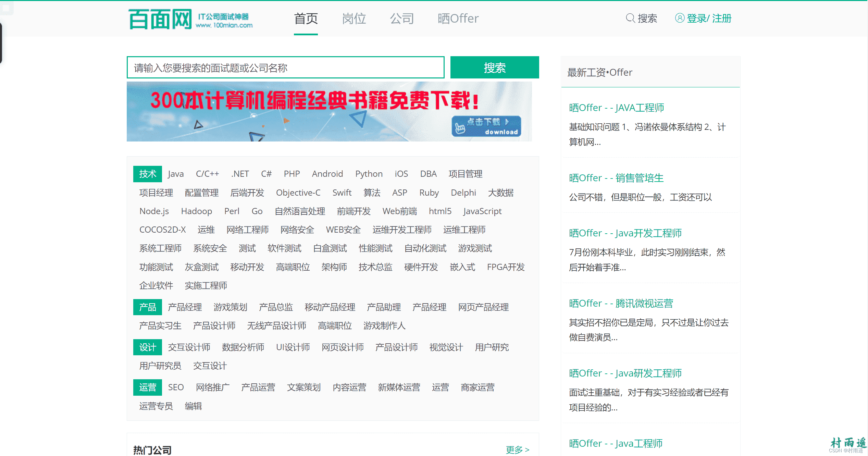This screenshot has height=456, width=868.
Task: Click 登录/注册 link
Action: [709, 19]
